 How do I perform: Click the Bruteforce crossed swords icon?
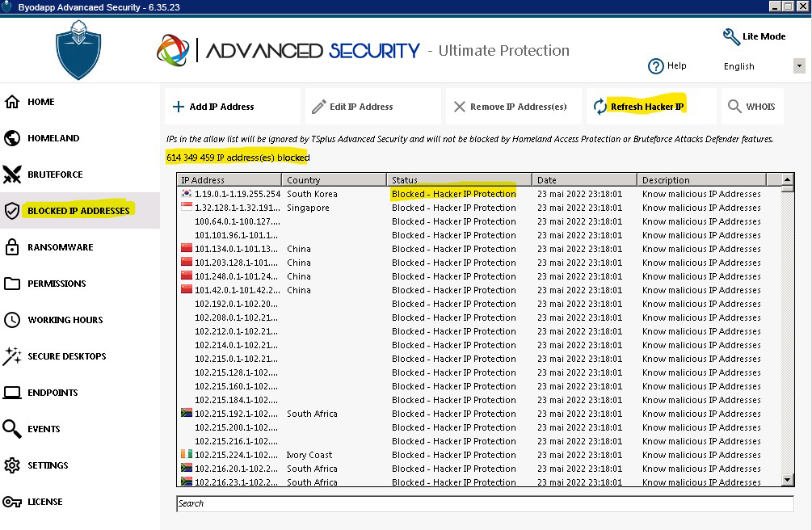point(12,175)
